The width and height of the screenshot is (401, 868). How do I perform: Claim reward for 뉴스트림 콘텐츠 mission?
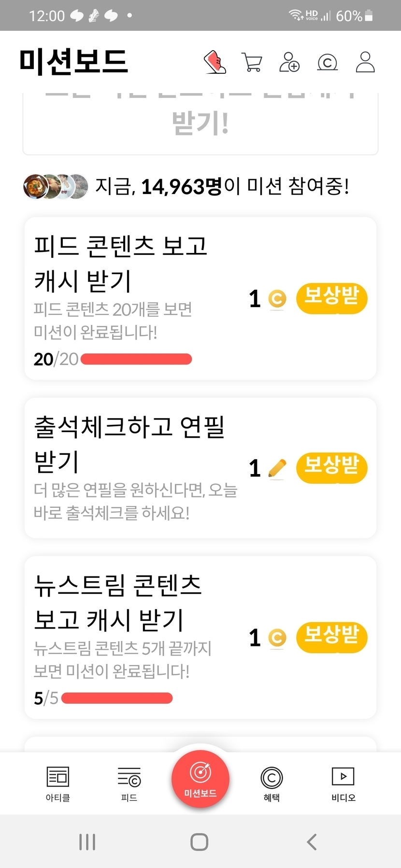(x=331, y=637)
